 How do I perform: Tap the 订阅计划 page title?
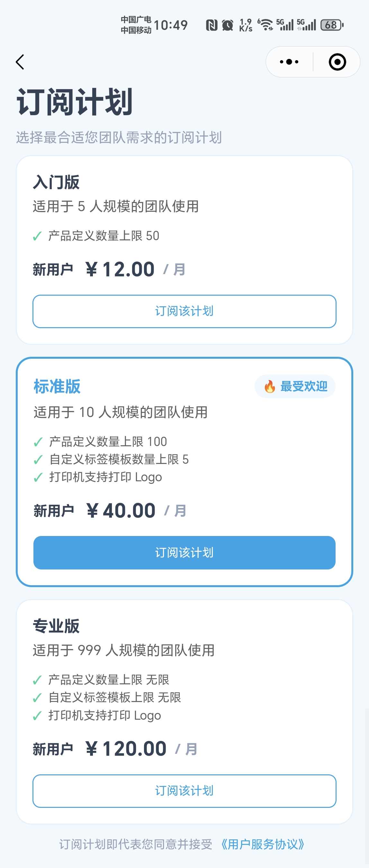tap(74, 102)
